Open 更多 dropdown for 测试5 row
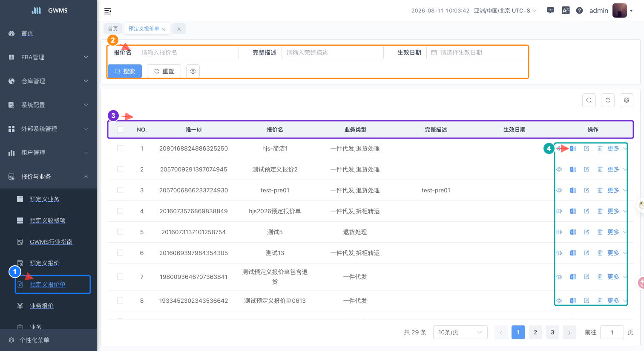 pyautogui.click(x=617, y=232)
